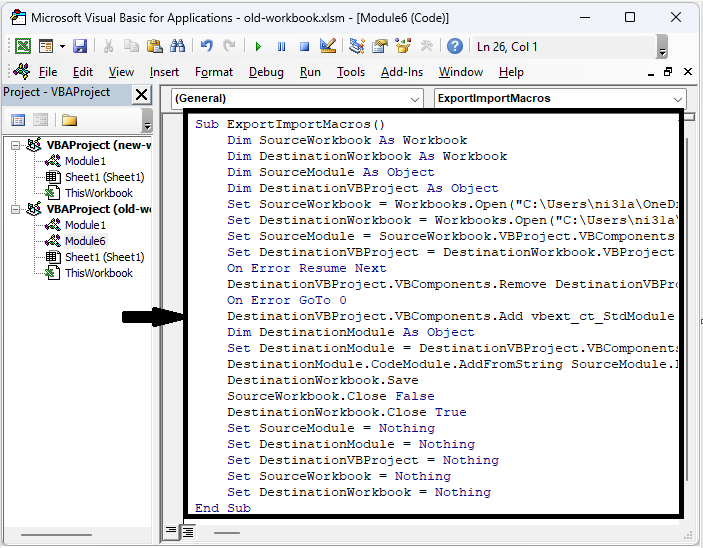Open Visual Basic Help question mark icon

pos(455,46)
